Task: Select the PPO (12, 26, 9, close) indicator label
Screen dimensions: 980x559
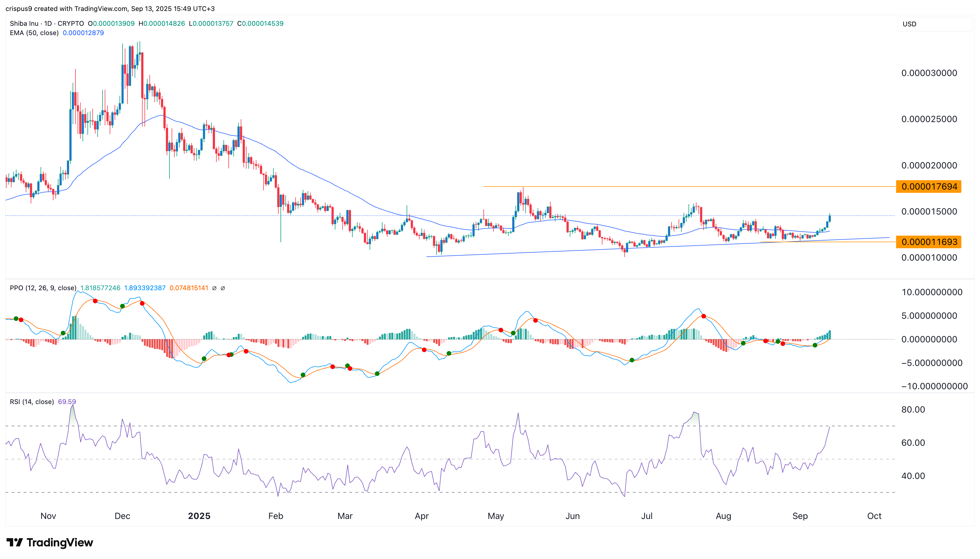Action: click(x=43, y=288)
